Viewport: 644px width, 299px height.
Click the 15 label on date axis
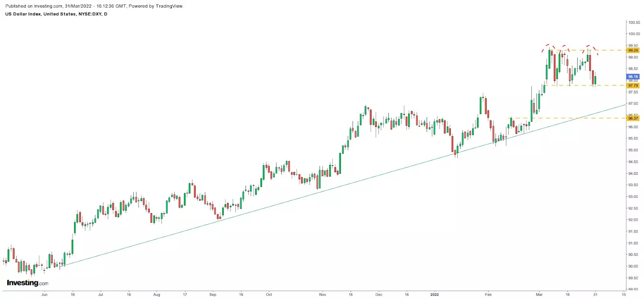623,295
